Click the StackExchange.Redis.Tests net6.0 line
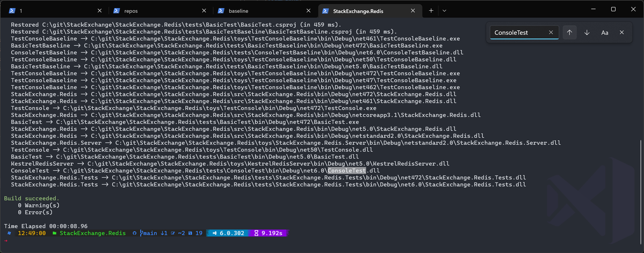 coord(268,184)
